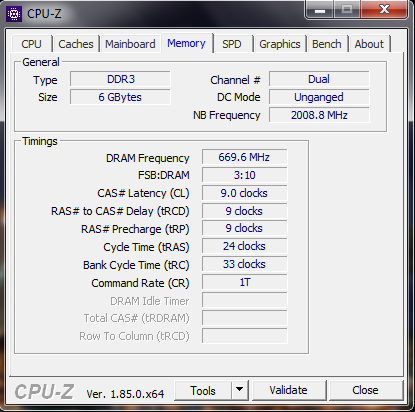Click the CAS# Latency value 9.0 clocks
The image size is (415, 412).
pyautogui.click(x=244, y=193)
